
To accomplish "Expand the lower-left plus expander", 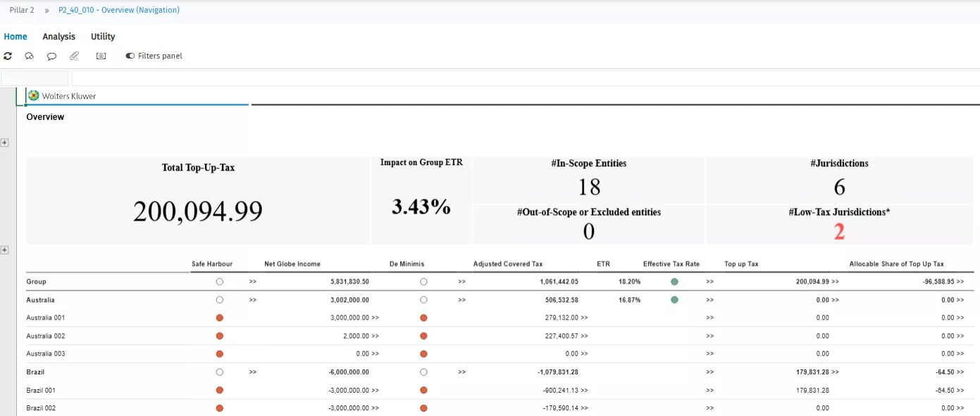I will pos(4,250).
